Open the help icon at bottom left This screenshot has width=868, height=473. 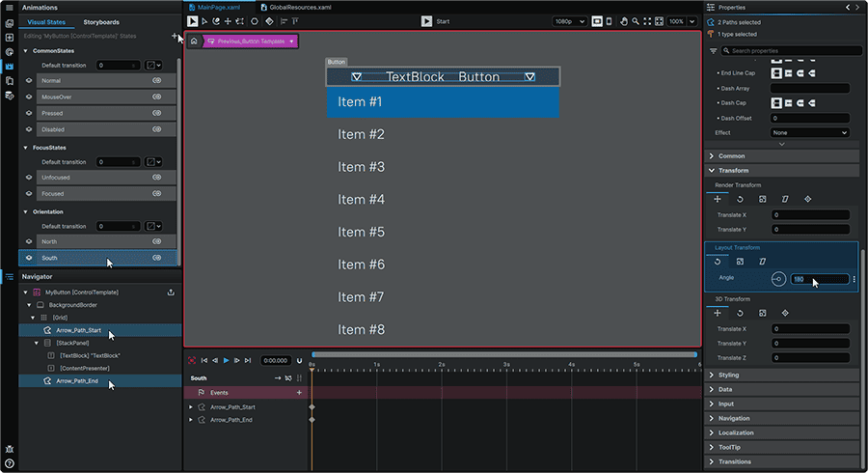pos(9,463)
